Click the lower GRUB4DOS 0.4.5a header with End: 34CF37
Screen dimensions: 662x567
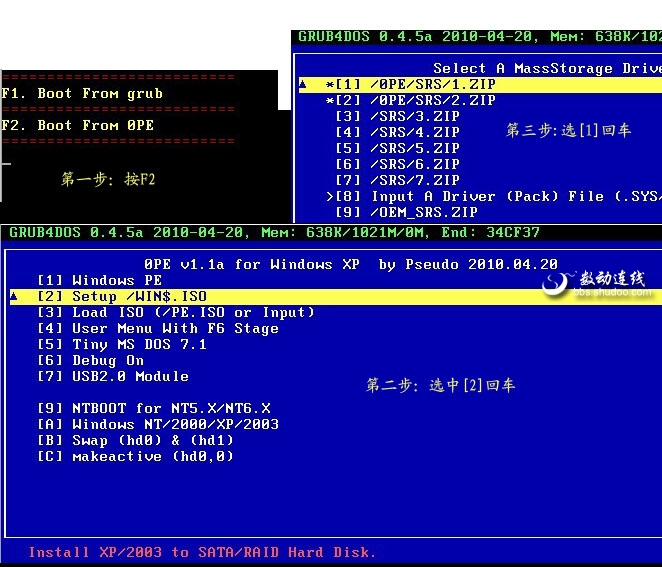point(274,232)
